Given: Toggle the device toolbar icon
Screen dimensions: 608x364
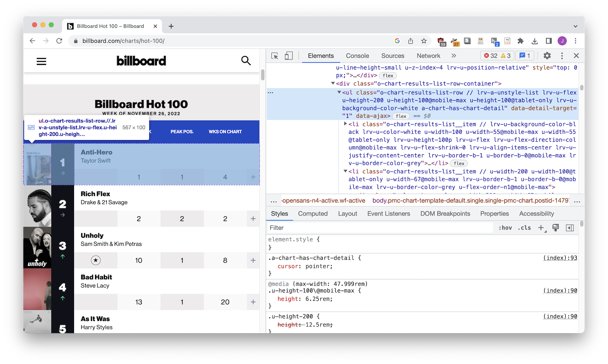Looking at the screenshot, I should [289, 56].
